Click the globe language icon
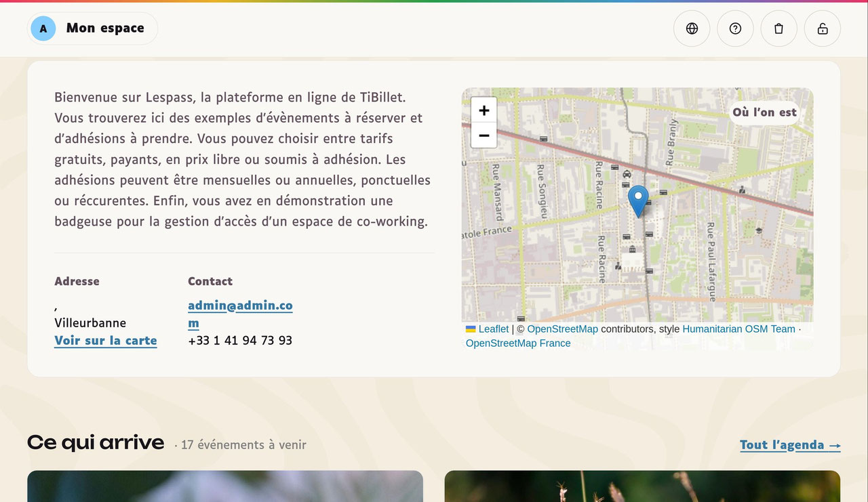Viewport: 868px width, 502px height. (x=692, y=28)
